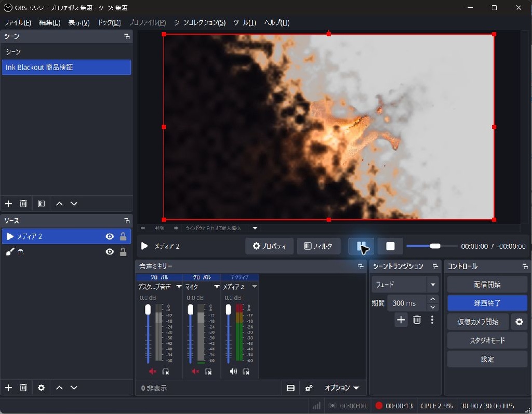Open the ファイル menu
The width and height of the screenshot is (532, 414).
pyautogui.click(x=18, y=23)
